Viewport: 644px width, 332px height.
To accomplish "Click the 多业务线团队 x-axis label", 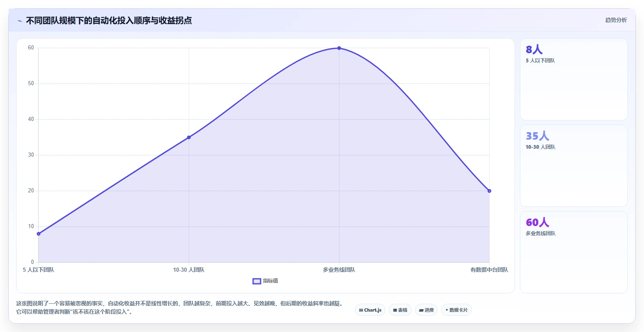I will tap(339, 270).
